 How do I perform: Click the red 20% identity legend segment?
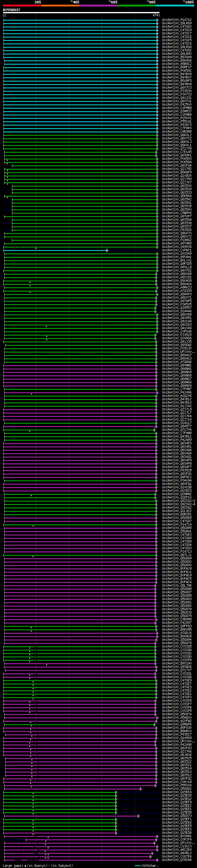coord(22,6)
